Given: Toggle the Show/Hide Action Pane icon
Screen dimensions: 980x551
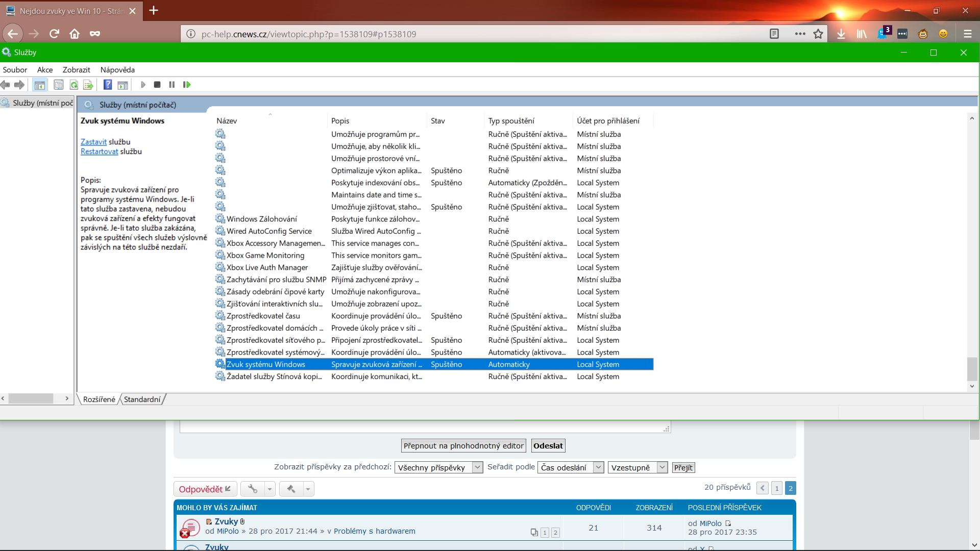Looking at the screenshot, I should (122, 85).
